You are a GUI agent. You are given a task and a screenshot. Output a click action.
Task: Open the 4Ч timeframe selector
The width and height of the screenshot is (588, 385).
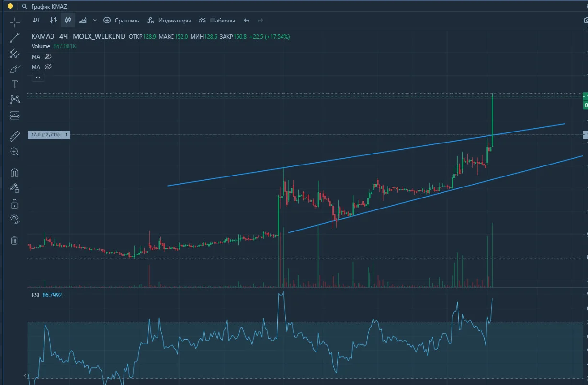(x=36, y=21)
